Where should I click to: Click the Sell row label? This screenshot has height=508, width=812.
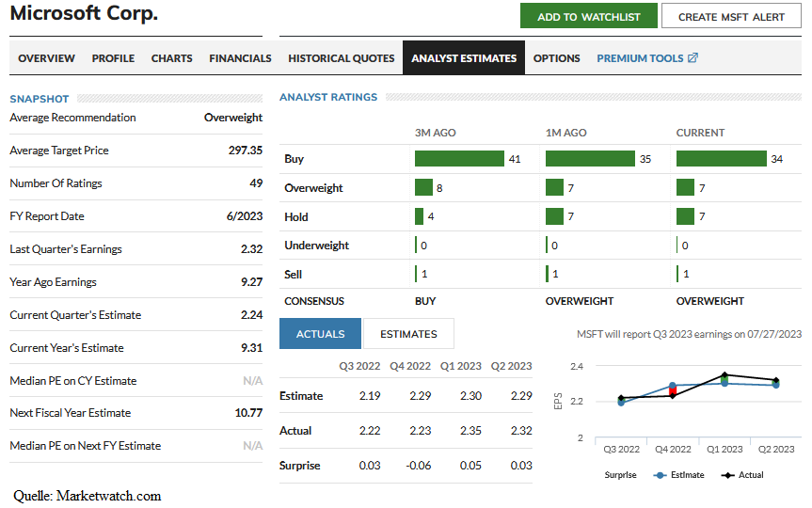[293, 275]
